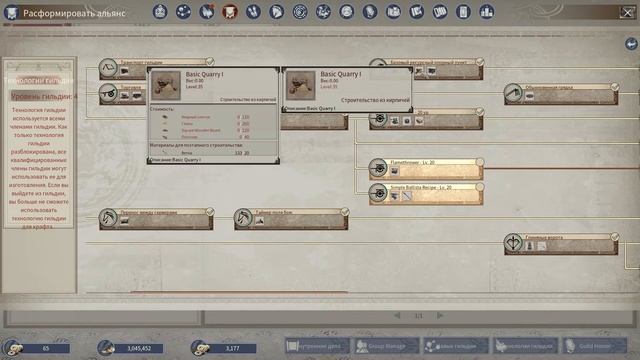Select the Главные ворота technology node
The image size is (640, 360).
click(x=561, y=244)
